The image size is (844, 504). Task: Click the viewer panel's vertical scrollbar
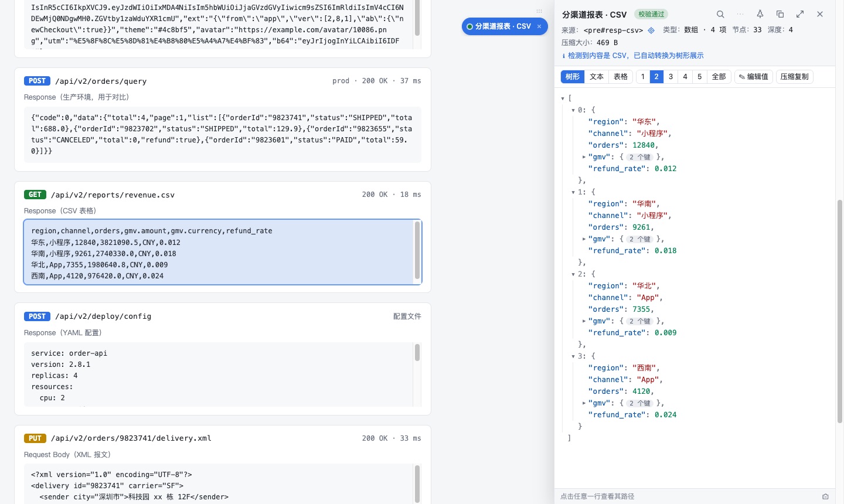coord(839,311)
